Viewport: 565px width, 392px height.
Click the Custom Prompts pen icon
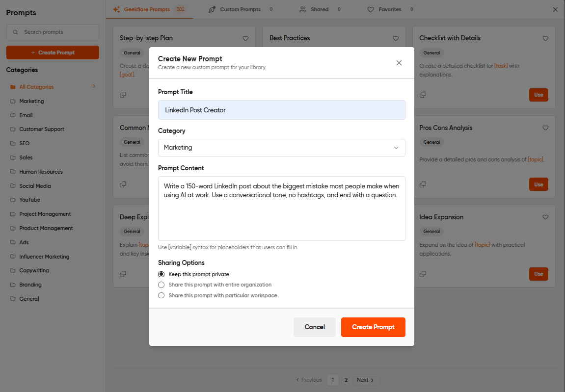pyautogui.click(x=212, y=9)
